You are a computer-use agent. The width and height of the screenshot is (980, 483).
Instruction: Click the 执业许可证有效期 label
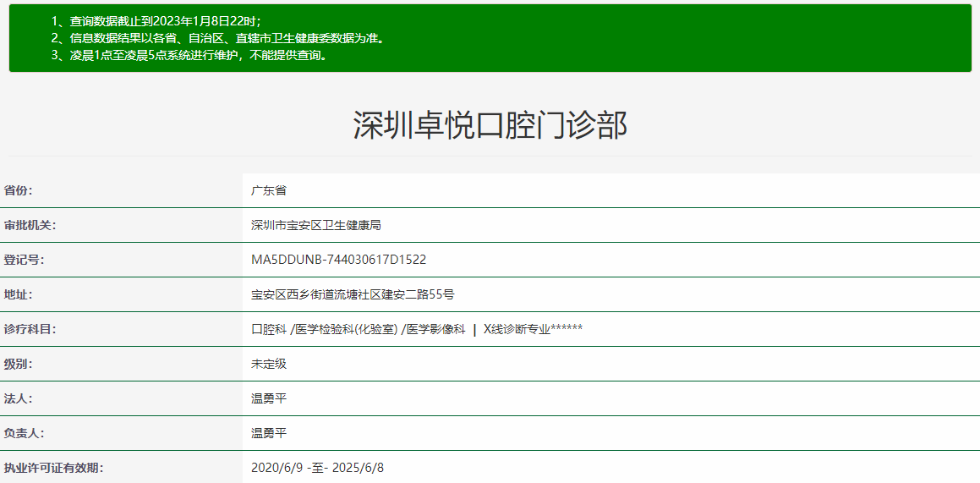[53, 468]
